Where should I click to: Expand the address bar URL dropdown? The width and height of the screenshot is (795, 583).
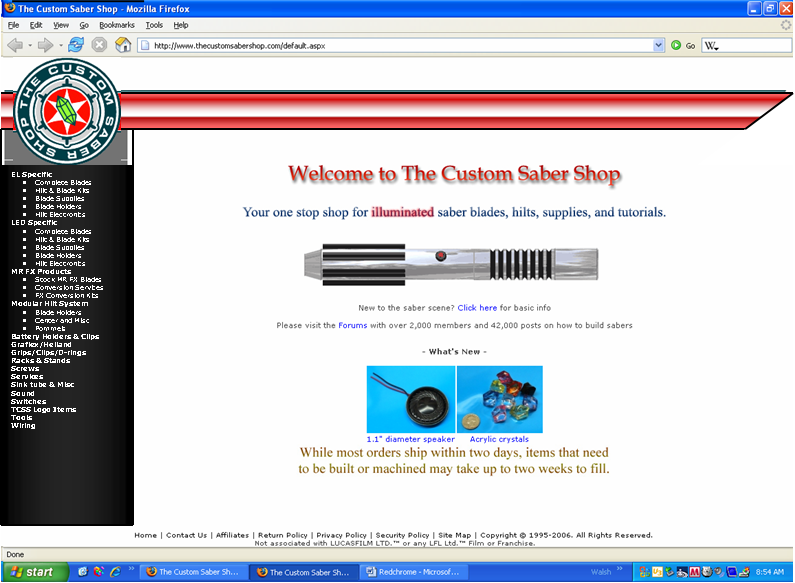[x=659, y=45]
